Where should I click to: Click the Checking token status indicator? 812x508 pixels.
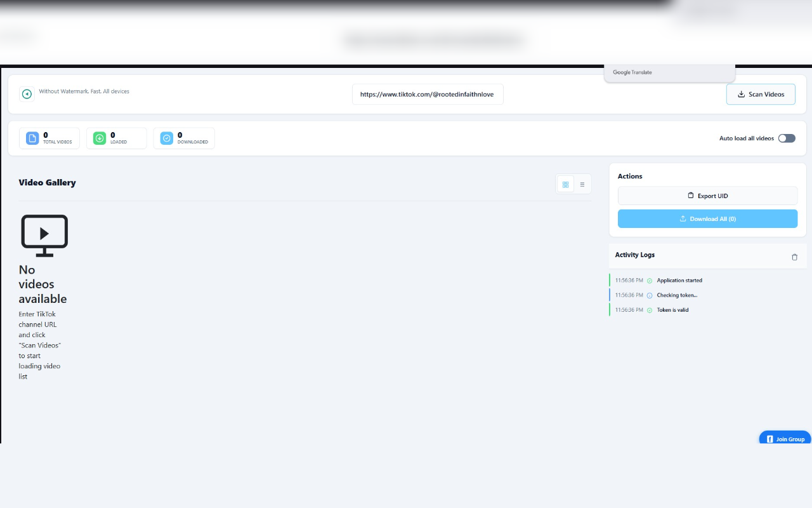click(x=649, y=295)
